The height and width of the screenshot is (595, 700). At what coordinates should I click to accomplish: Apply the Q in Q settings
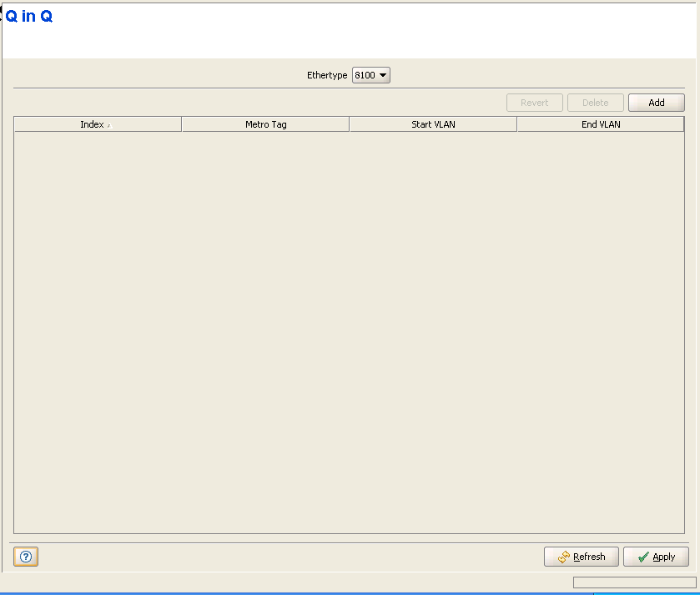click(656, 557)
